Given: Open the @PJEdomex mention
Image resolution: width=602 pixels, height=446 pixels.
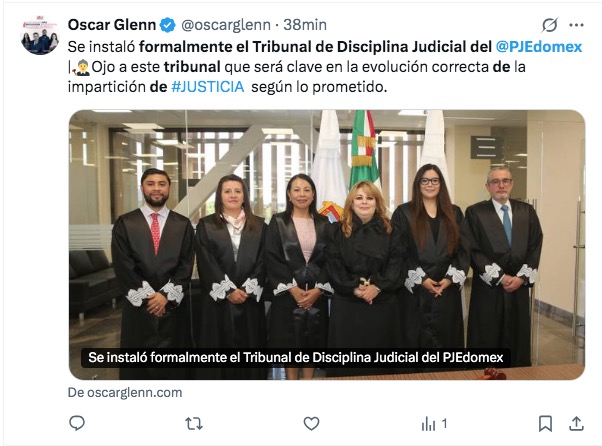Looking at the screenshot, I should (x=539, y=47).
